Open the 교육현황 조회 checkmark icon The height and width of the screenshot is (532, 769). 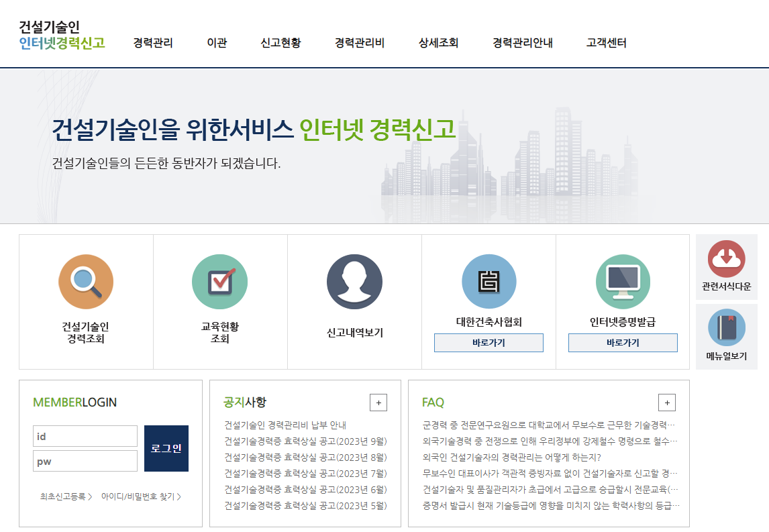point(219,282)
